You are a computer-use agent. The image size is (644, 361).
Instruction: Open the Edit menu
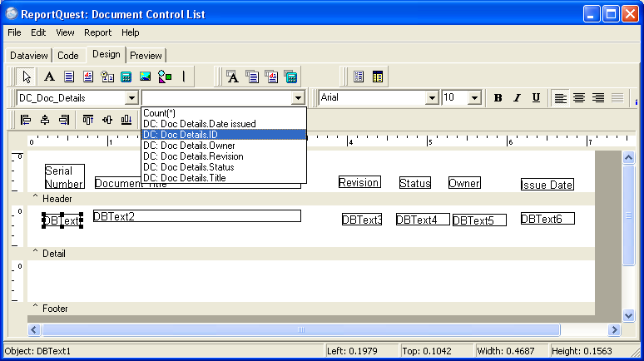pyautogui.click(x=38, y=32)
